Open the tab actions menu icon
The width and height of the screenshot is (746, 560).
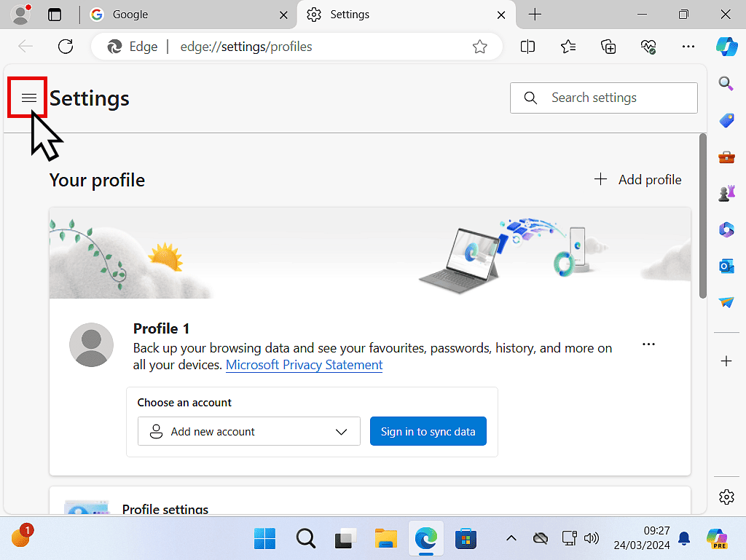[55, 15]
